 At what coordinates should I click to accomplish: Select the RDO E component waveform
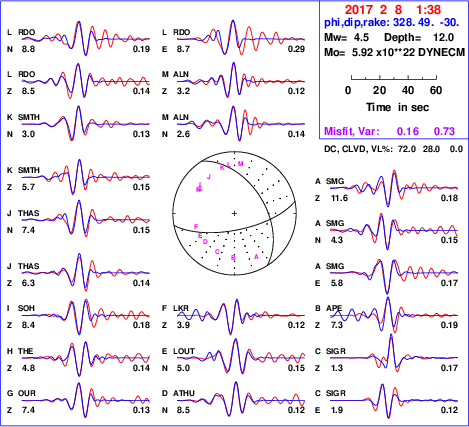click(241, 38)
